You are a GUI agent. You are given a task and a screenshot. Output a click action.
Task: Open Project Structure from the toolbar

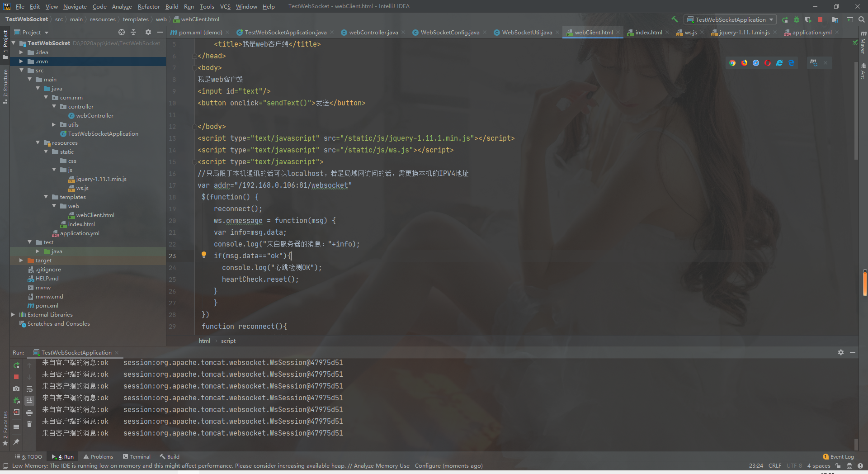[x=835, y=19]
